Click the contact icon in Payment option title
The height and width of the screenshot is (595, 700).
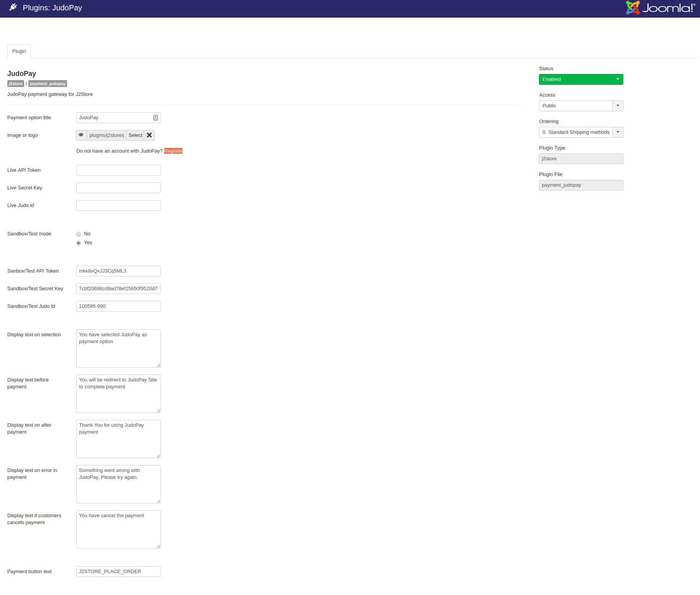[x=156, y=118]
